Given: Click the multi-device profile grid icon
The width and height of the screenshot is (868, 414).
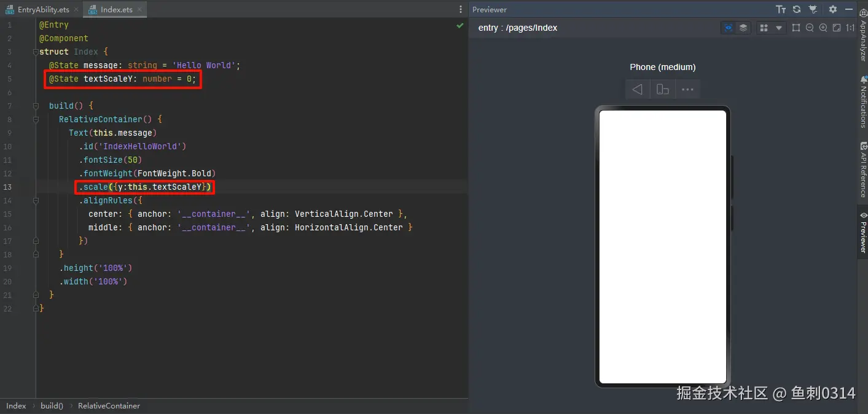Looking at the screenshot, I should pos(764,28).
